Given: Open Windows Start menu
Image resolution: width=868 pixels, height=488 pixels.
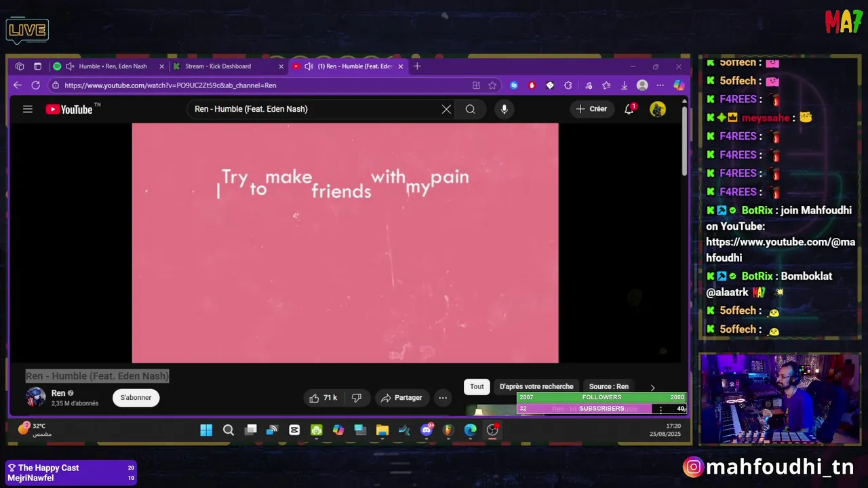Looking at the screenshot, I should (x=206, y=430).
